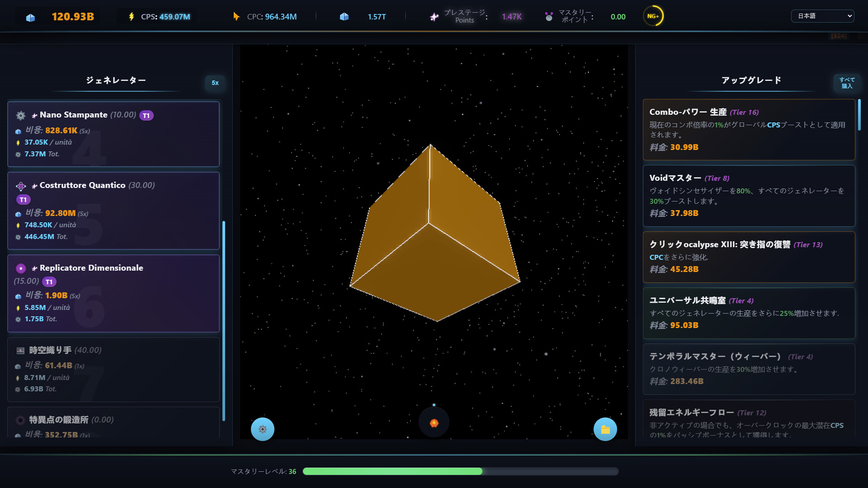
Task: Toggle the 5x purchase multiplier
Action: pyautogui.click(x=215, y=83)
